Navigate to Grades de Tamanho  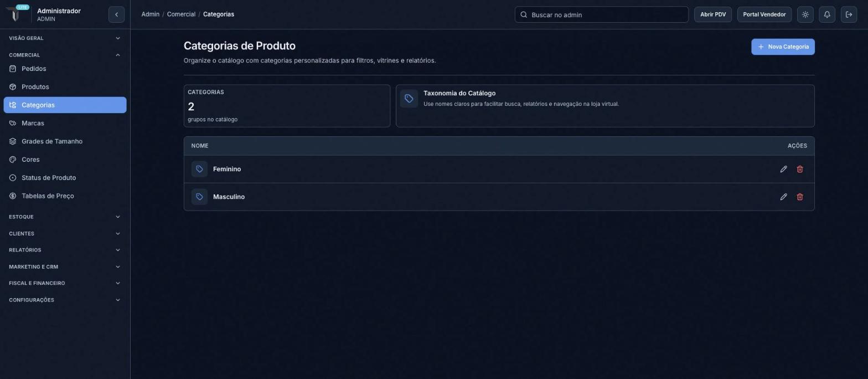65,141
